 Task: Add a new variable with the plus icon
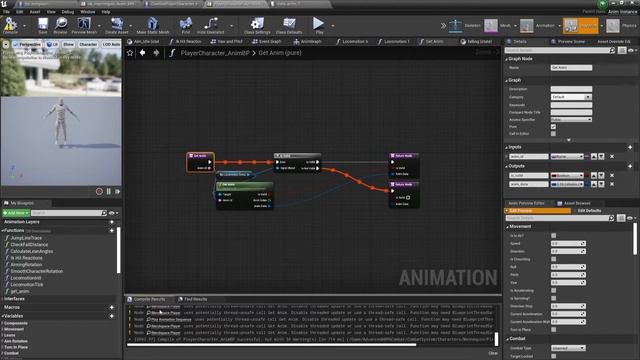112,316
